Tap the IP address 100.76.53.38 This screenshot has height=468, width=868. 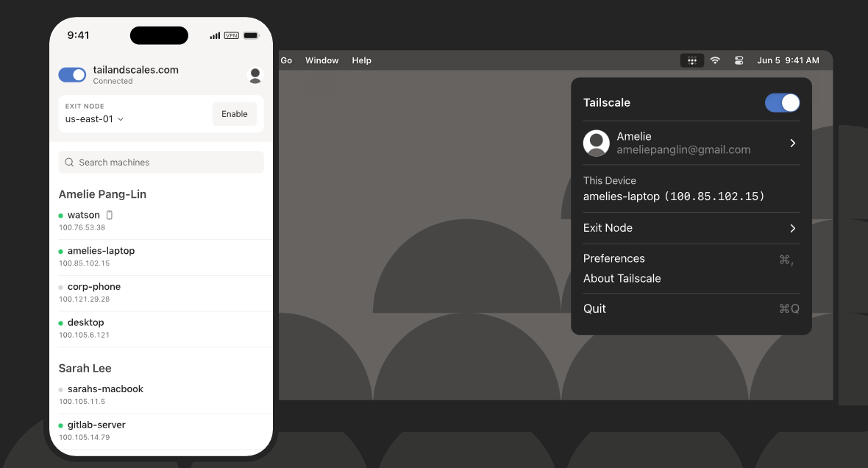82,227
